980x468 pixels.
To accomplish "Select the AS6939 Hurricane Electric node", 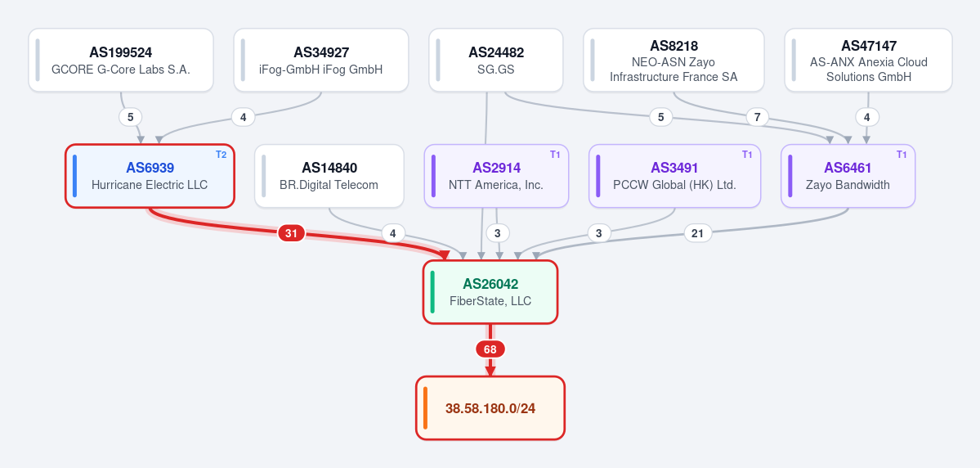I will (150, 176).
